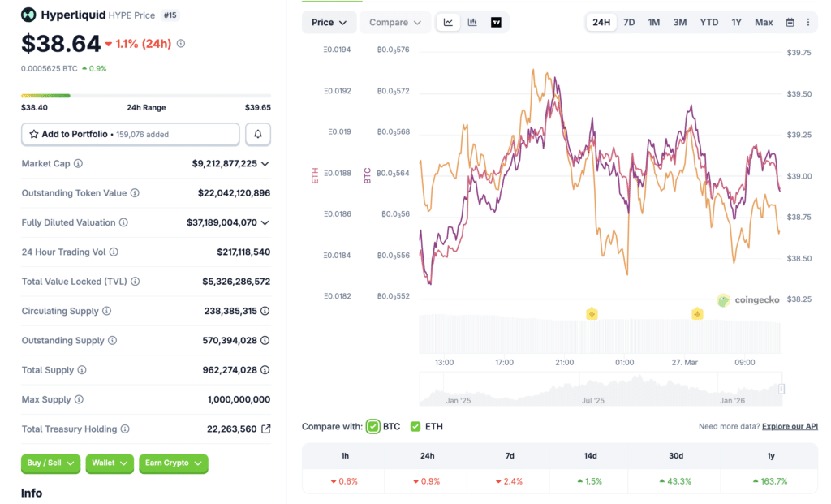
Task: Click Max Supply info icon
Action: (x=79, y=399)
